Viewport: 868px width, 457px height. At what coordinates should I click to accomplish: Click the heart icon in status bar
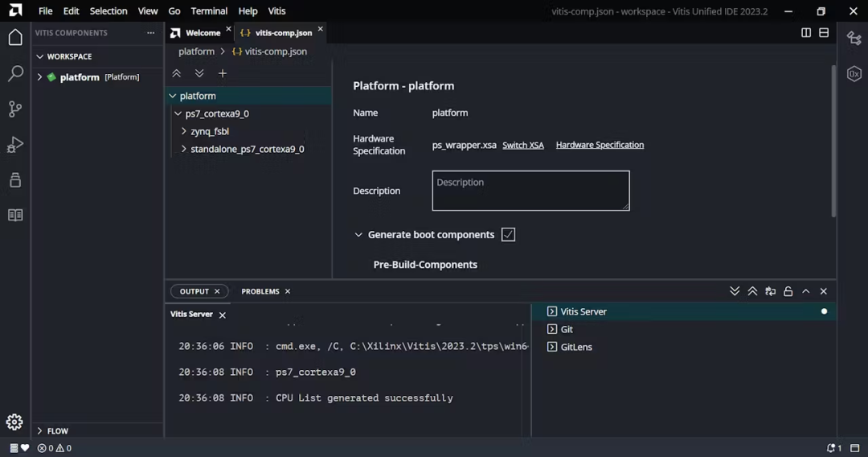[25, 447]
